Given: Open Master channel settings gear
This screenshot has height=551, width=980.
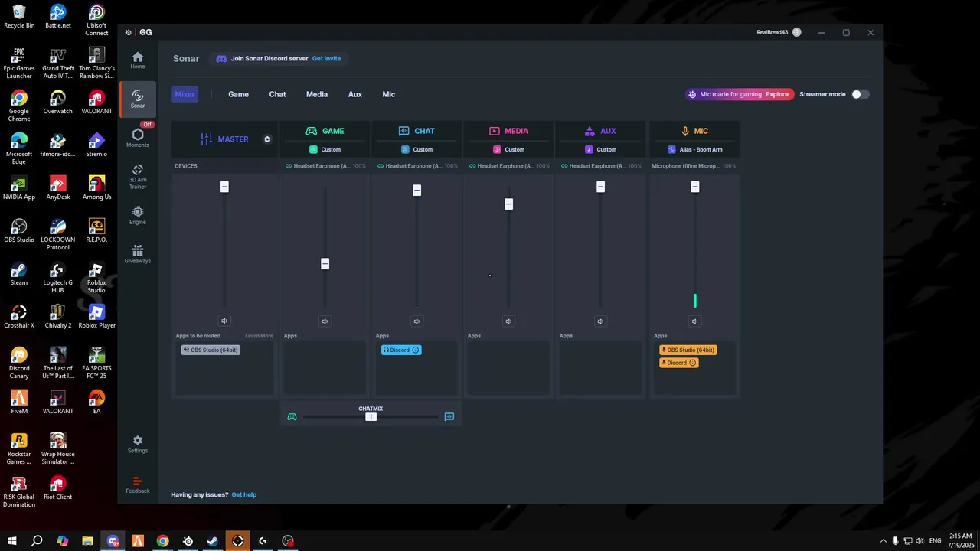Looking at the screenshot, I should (267, 139).
